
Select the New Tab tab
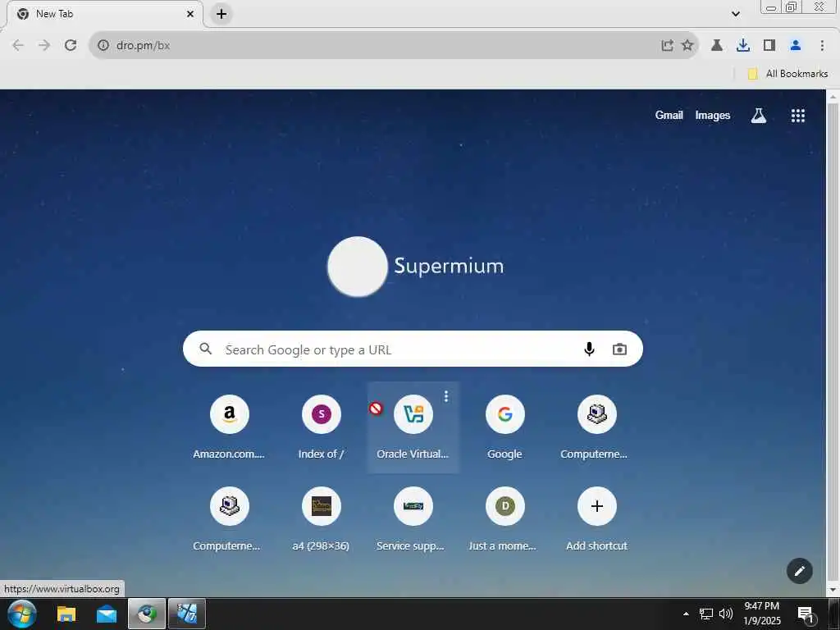coord(105,14)
